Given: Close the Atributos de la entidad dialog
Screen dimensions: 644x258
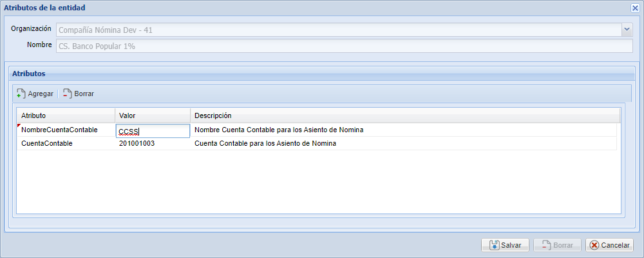Looking at the screenshot, I should click(x=635, y=8).
